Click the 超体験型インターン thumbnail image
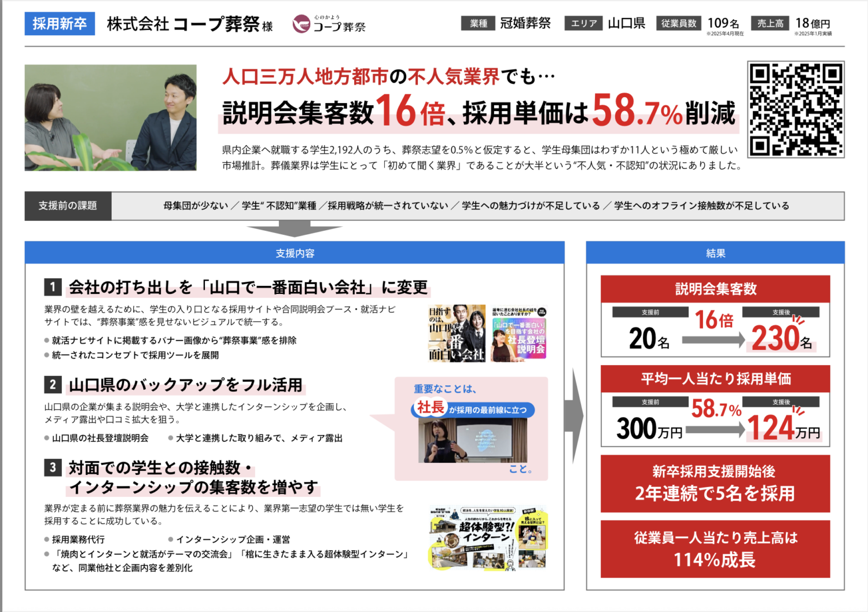Screen dimensions: 868x612 [488, 537]
